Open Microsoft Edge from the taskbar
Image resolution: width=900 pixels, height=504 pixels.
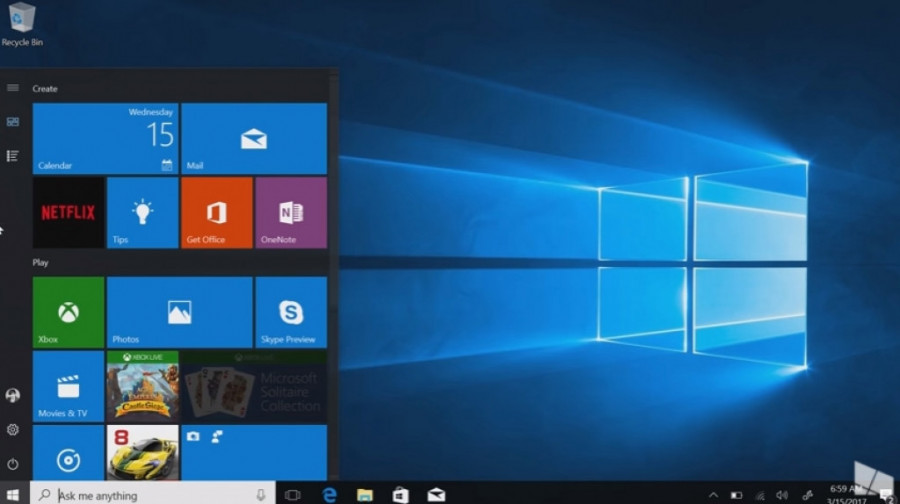[329, 495]
